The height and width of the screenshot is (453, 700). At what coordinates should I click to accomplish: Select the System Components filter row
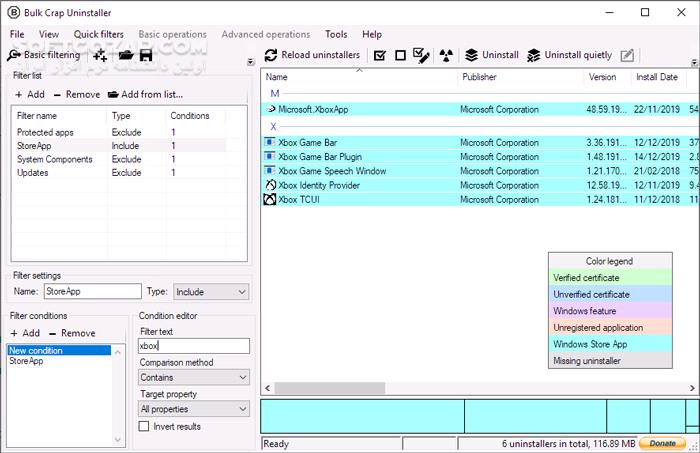pyautogui.click(x=119, y=159)
